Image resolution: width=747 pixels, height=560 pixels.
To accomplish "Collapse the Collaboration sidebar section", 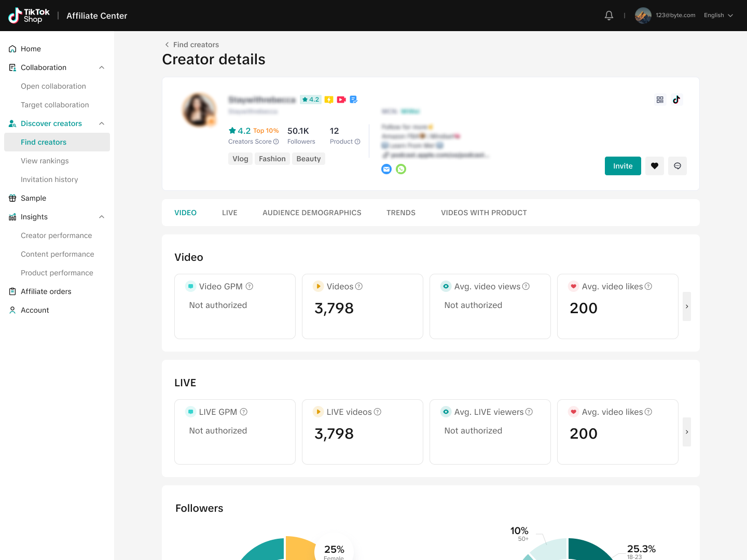I will [x=102, y=67].
